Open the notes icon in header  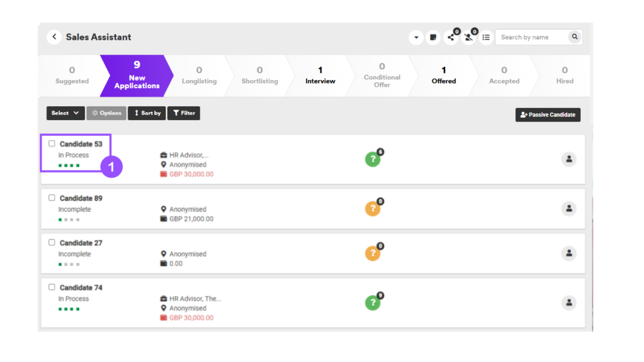pyautogui.click(x=433, y=37)
